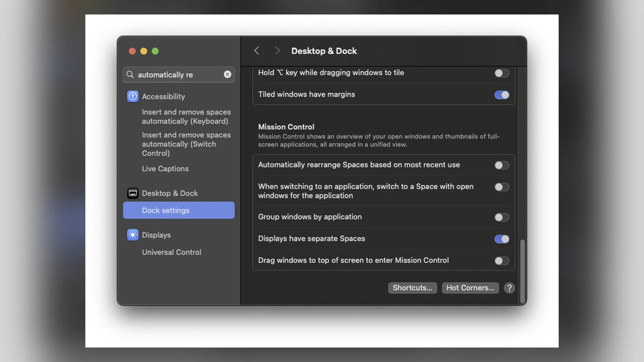Open help with the question mark button

click(x=509, y=288)
